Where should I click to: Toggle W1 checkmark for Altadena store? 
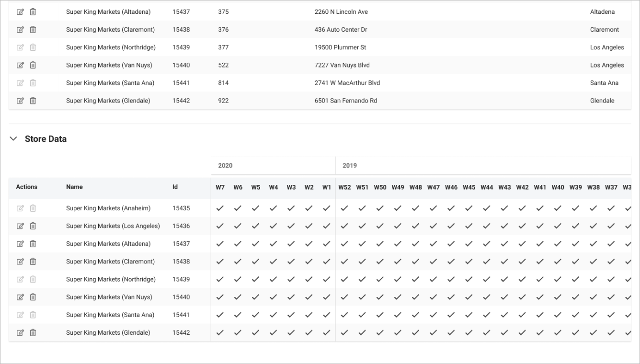(327, 244)
